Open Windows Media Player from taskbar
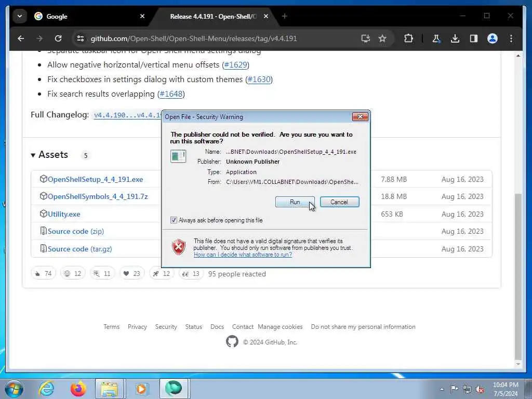 (141, 389)
